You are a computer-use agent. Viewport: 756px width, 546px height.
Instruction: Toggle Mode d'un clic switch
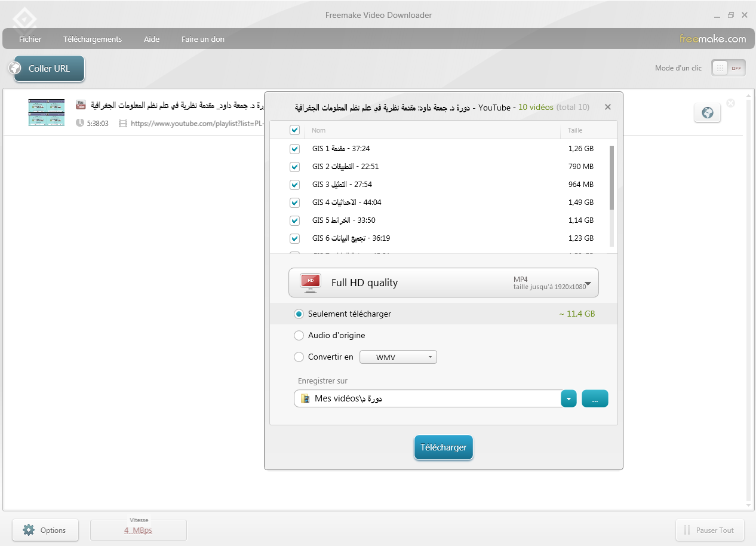coord(729,68)
